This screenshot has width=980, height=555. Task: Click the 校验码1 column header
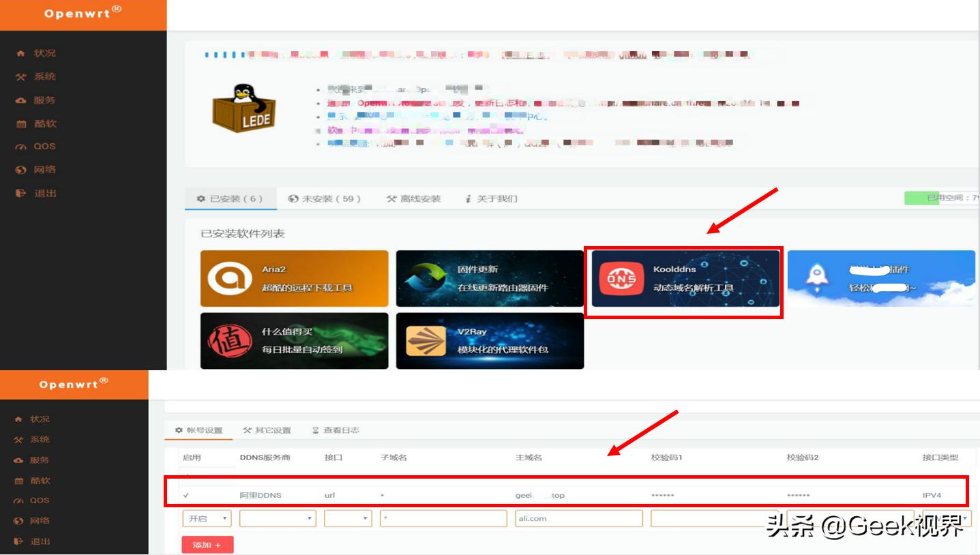(x=666, y=457)
